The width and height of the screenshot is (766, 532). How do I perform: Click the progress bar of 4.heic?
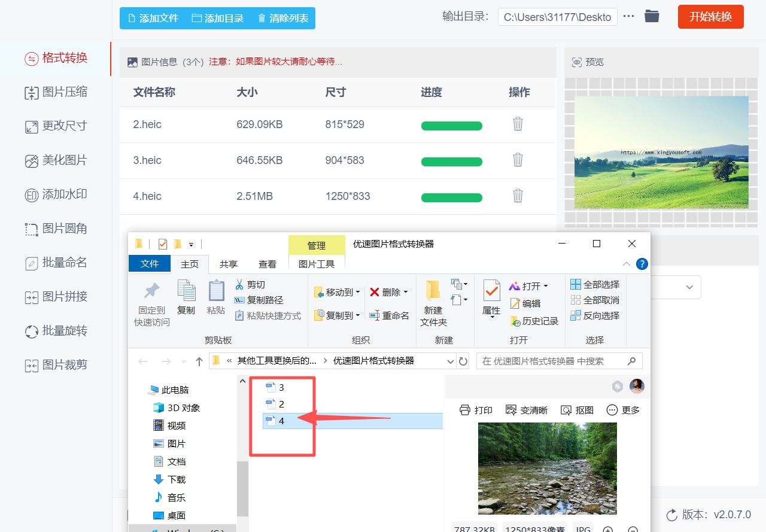[x=452, y=197]
